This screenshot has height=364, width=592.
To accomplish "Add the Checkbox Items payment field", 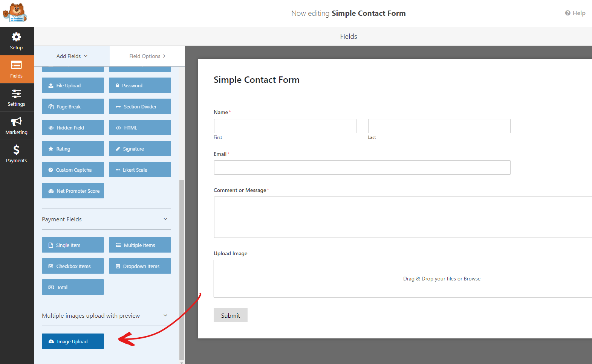I will coord(73,266).
